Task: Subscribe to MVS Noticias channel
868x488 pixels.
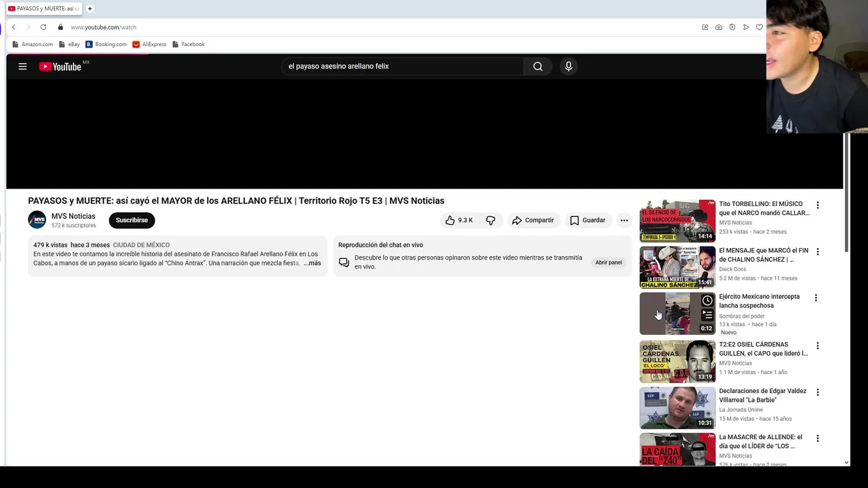Action: click(132, 220)
